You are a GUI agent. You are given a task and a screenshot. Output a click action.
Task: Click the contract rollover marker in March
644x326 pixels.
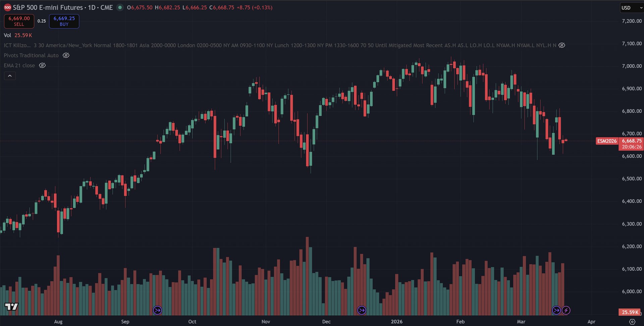(556, 310)
